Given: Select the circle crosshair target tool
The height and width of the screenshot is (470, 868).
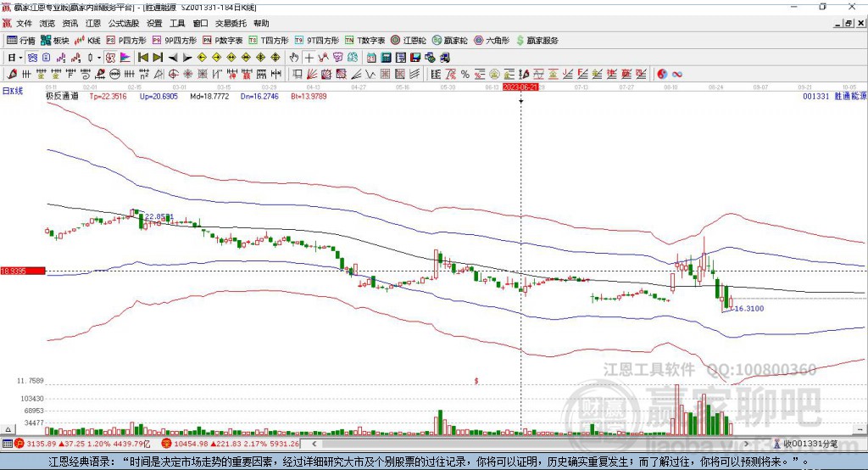Looking at the screenshot, I should coord(173,75).
